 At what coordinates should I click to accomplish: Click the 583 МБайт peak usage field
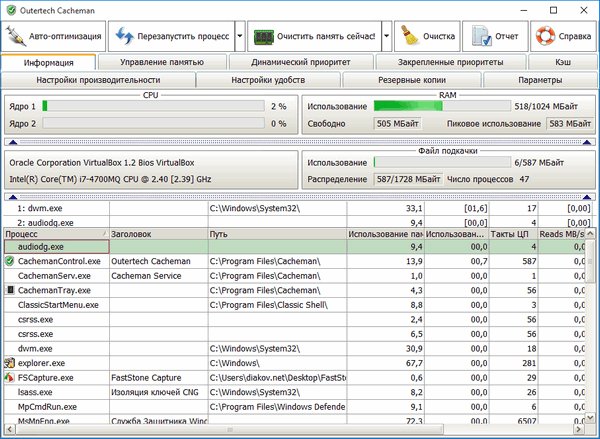point(570,124)
